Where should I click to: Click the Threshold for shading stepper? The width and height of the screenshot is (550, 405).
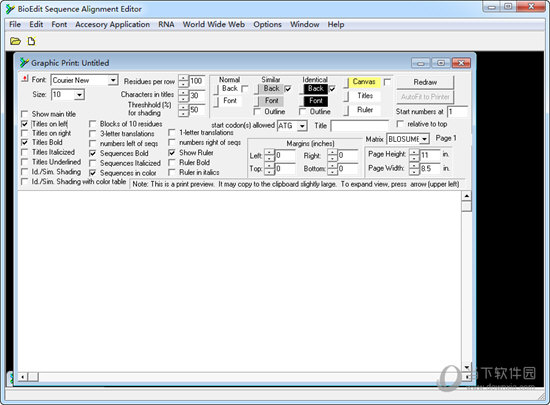pyautogui.click(x=183, y=110)
